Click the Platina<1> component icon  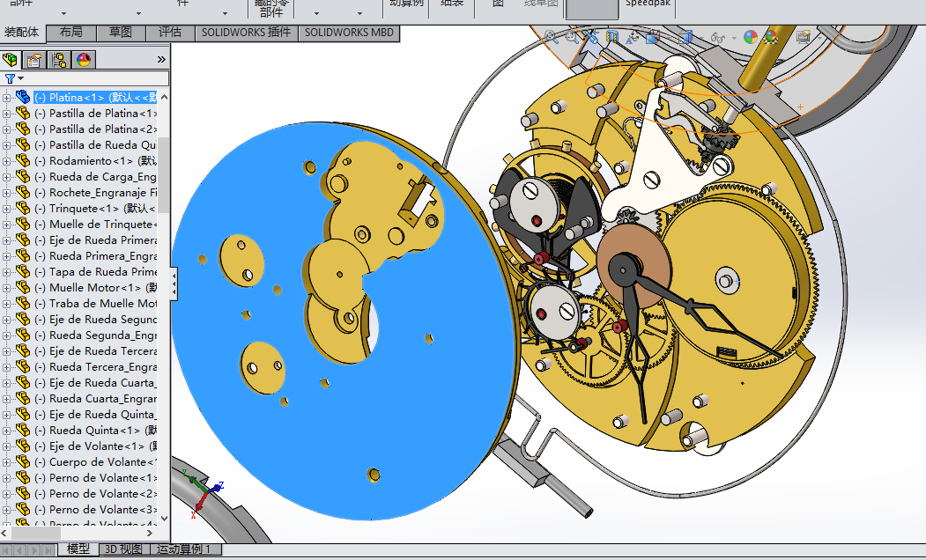22,97
